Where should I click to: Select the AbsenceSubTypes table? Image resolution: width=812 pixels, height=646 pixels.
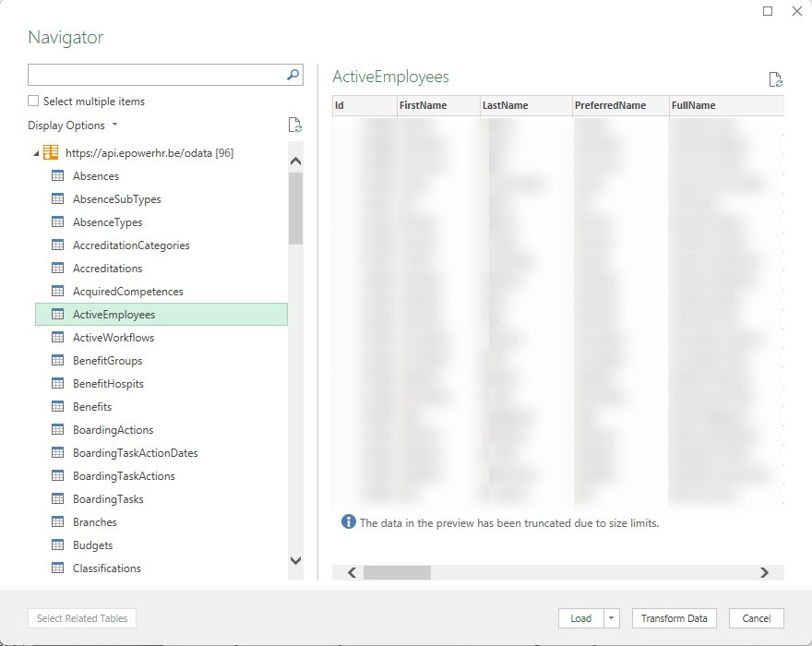[161, 199]
